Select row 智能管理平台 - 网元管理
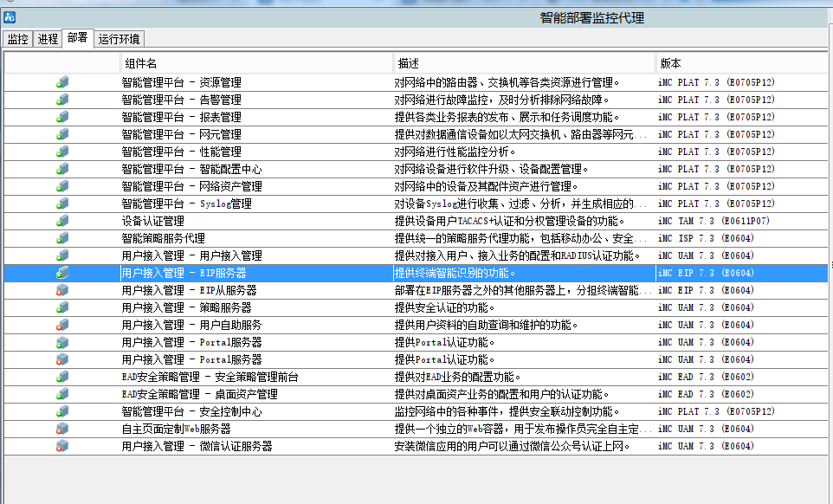The width and height of the screenshot is (833, 504). click(x=416, y=134)
